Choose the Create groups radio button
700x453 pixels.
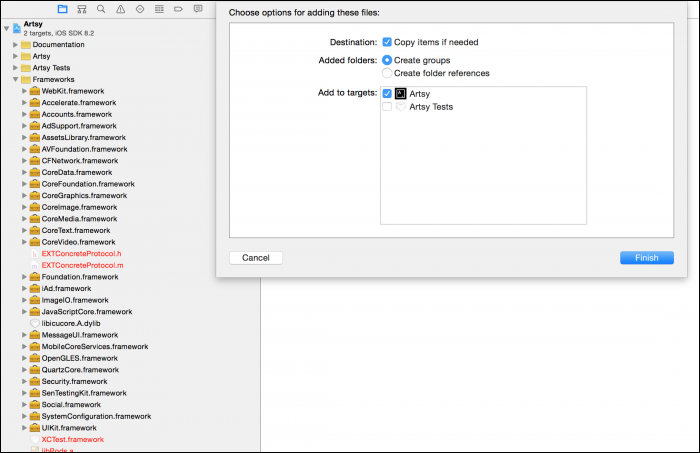[387, 60]
